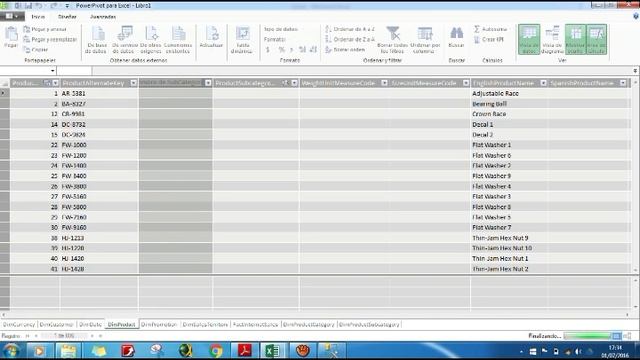Open the Inicio ribbon tab
This screenshot has width=640, height=360.
coord(38,17)
